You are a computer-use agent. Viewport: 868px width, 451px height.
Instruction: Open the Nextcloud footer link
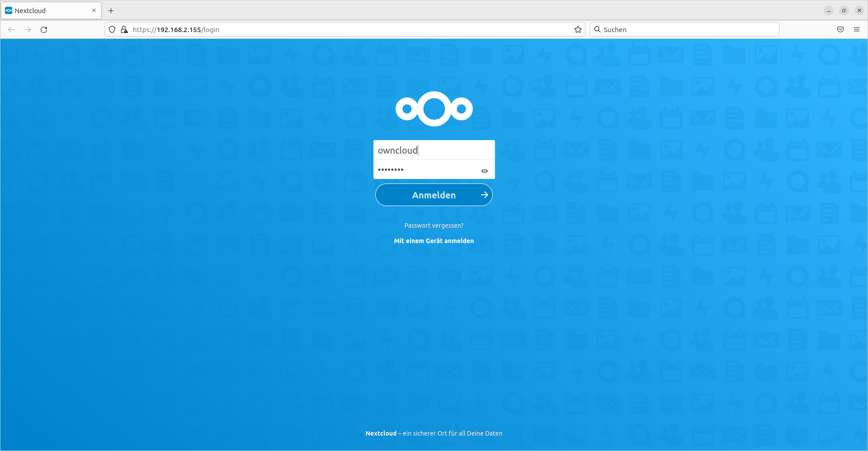(x=381, y=433)
